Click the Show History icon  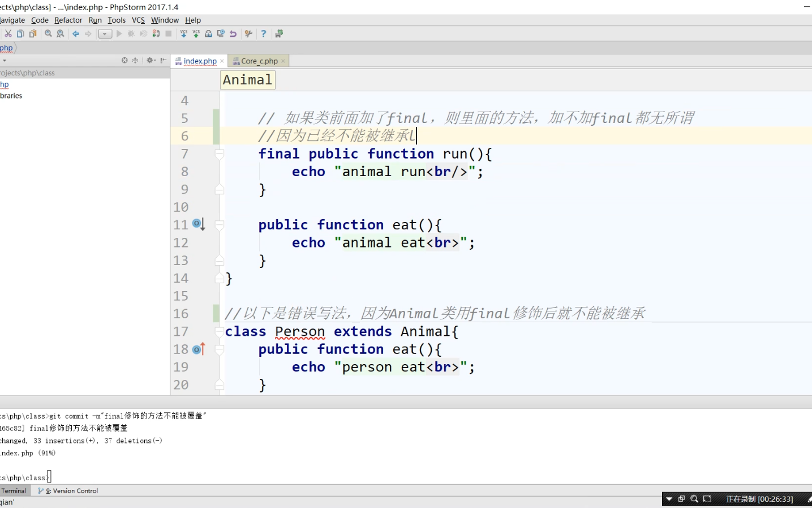tap(208, 34)
